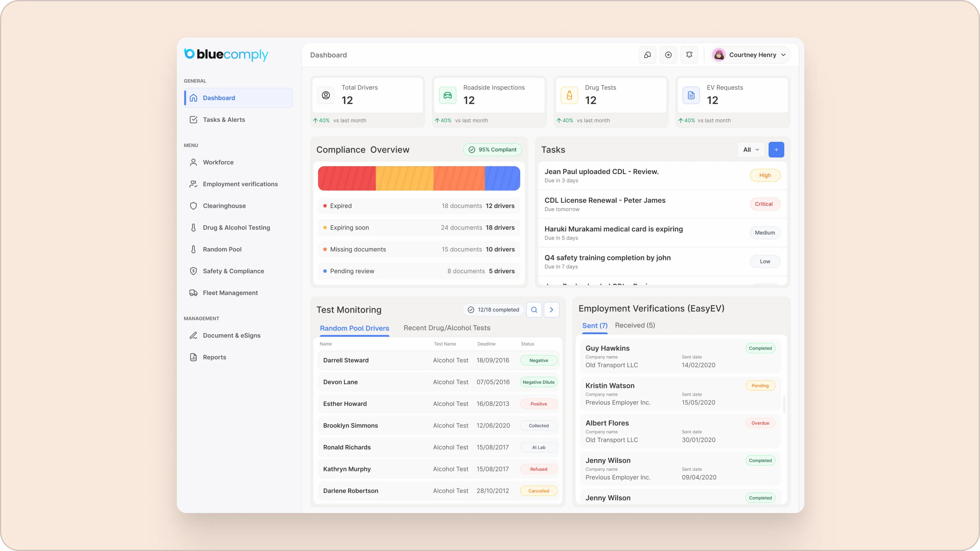Viewport: 980px width, 551px height.
Task: Open Missing documents row
Action: point(419,249)
